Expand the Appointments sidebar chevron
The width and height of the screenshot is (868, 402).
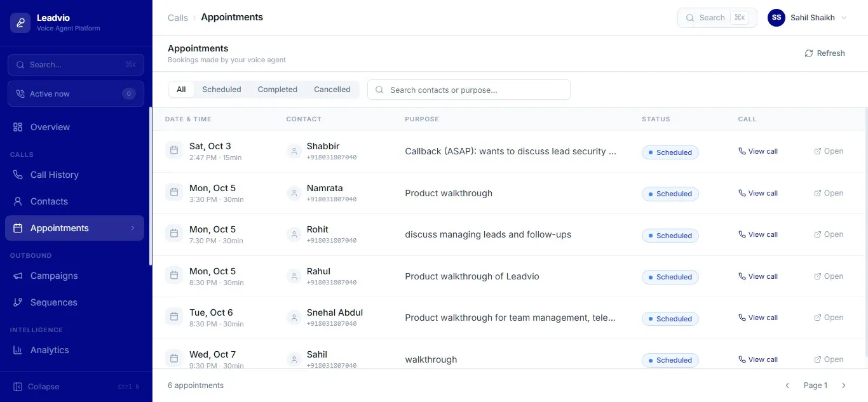(x=133, y=228)
